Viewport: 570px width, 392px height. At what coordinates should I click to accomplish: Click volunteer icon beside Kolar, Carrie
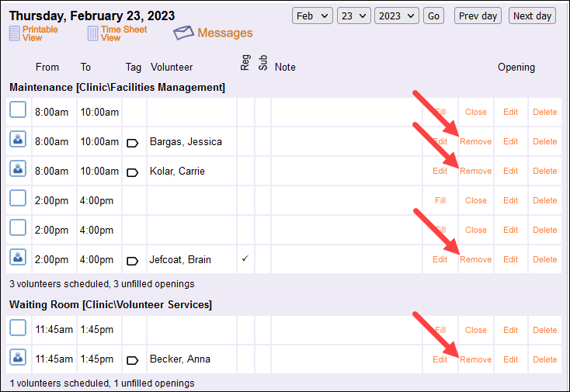coord(18,170)
